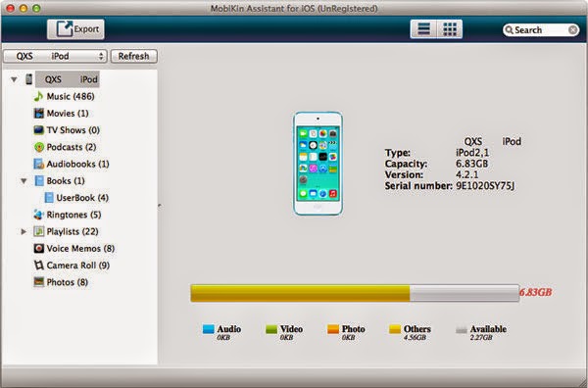Click the Export arrow icon

coord(65,28)
